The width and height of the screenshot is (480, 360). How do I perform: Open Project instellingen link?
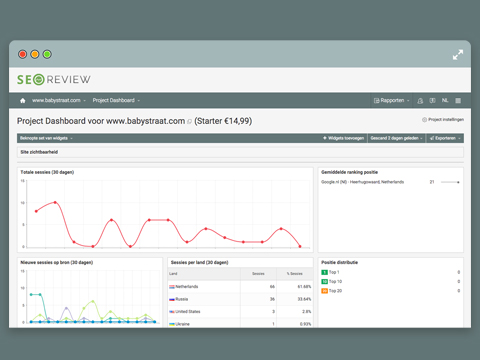click(443, 120)
